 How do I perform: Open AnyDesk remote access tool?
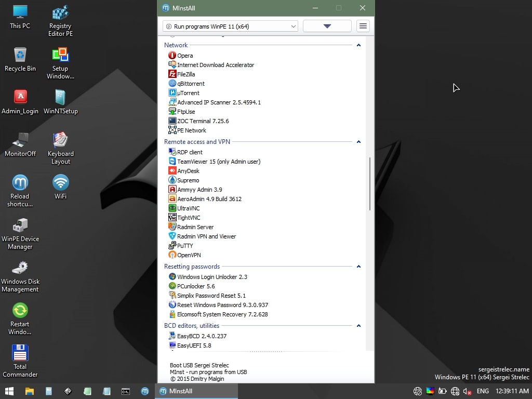click(x=184, y=171)
